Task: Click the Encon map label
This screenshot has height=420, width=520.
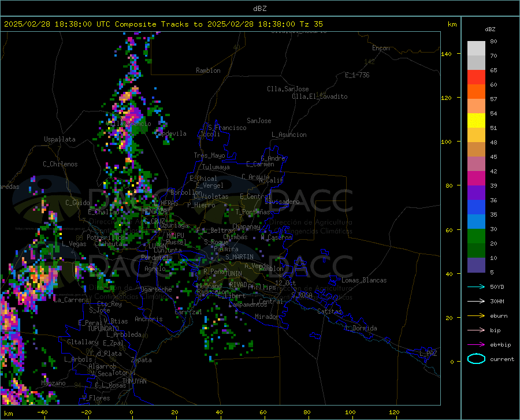Action: pos(381,48)
